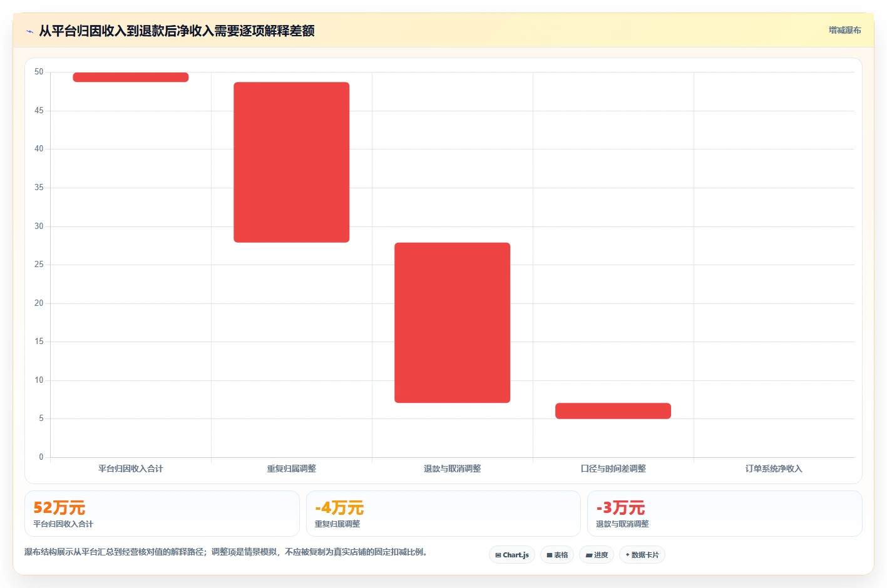The height and width of the screenshot is (588, 887).
Task: Click the y-axis value 35
Action: click(39, 188)
